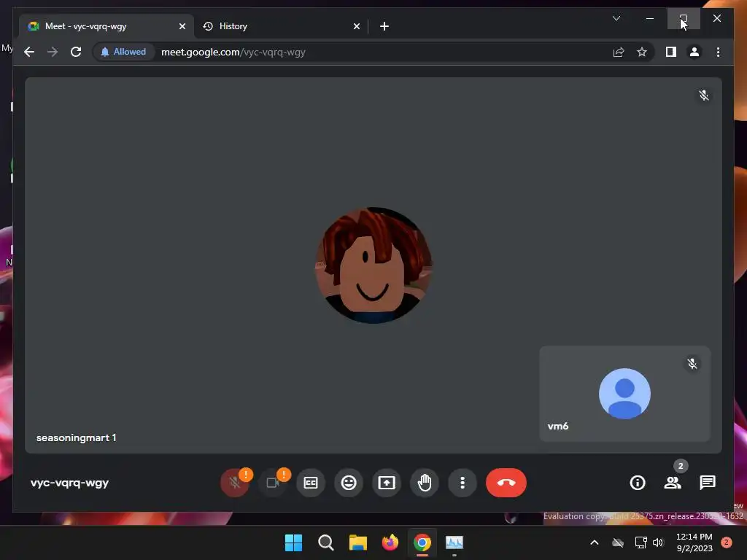Click the muted mic icon on vm6 tile
Screen dimensions: 747x560
pyautogui.click(x=692, y=364)
